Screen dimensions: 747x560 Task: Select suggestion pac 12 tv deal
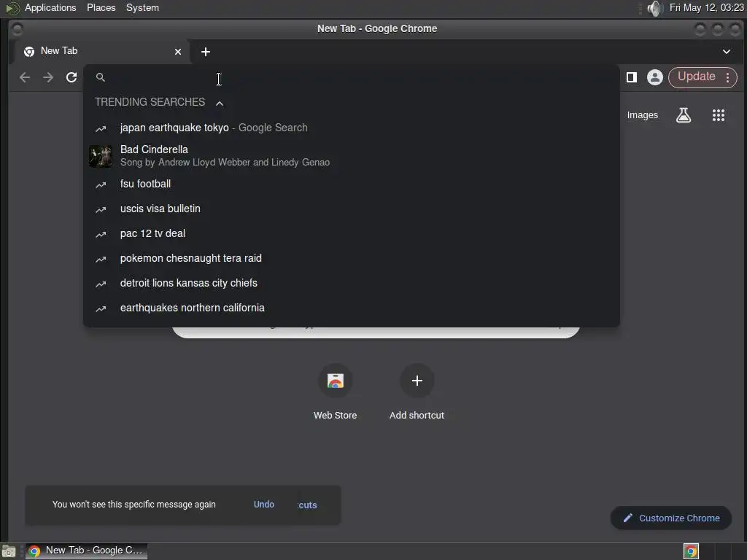[x=352, y=233]
